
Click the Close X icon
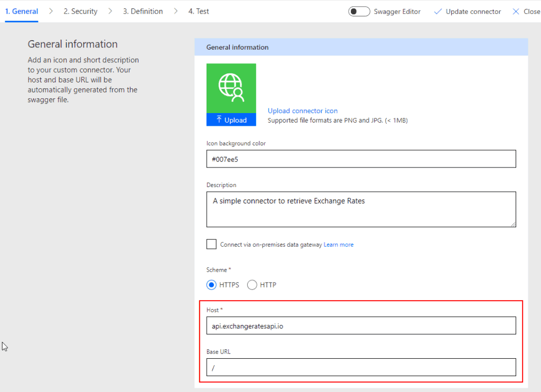point(516,12)
